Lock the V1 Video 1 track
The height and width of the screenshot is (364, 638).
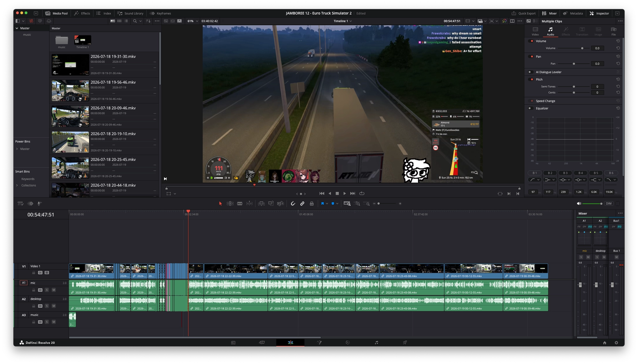click(33, 273)
